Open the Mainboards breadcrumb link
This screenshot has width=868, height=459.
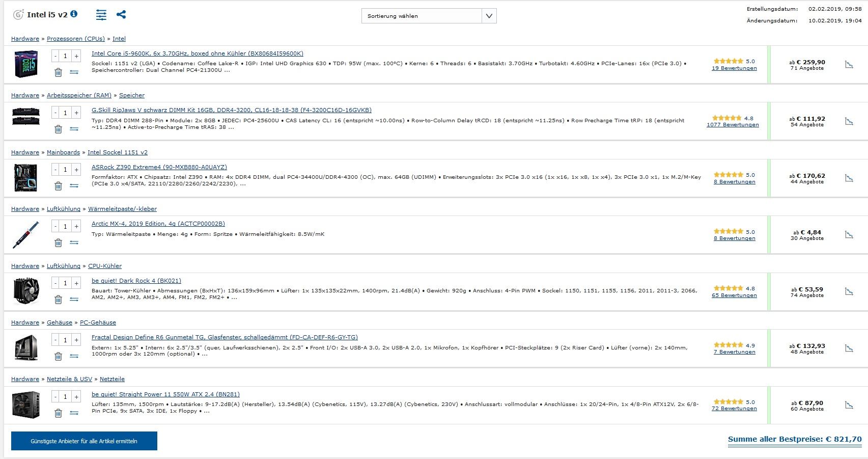pyautogui.click(x=63, y=152)
